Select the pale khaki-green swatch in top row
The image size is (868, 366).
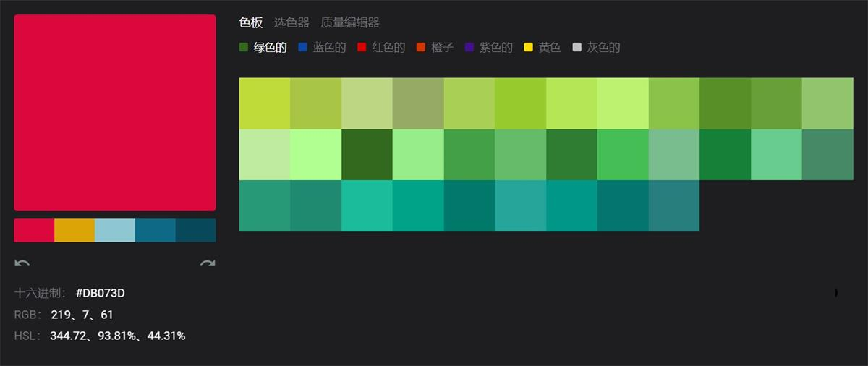(x=367, y=103)
